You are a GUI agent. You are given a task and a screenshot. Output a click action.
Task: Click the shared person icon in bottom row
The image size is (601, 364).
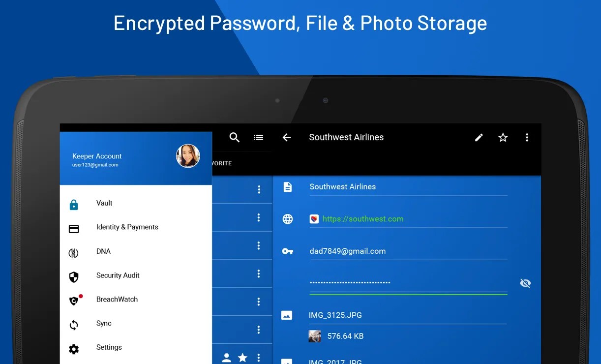[x=227, y=358]
